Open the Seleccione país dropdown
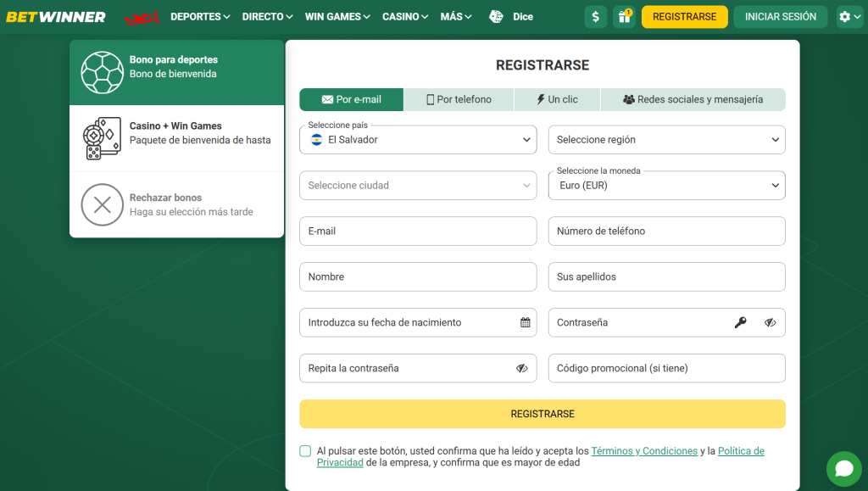This screenshot has width=868, height=491. [x=418, y=139]
